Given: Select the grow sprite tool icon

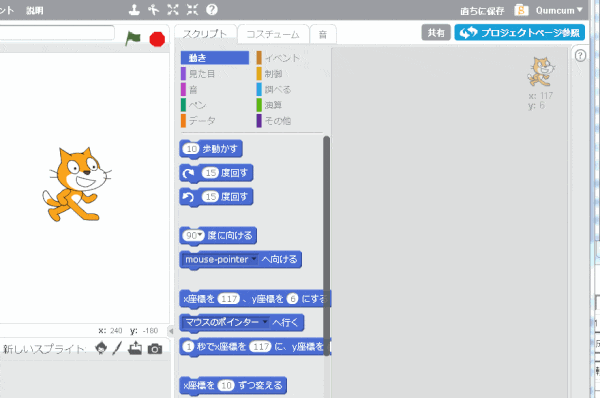Looking at the screenshot, I should click(x=173, y=10).
